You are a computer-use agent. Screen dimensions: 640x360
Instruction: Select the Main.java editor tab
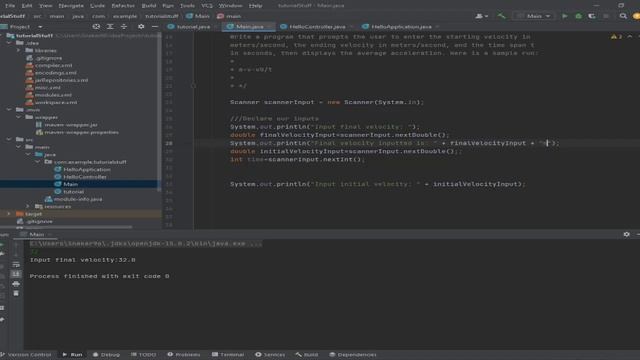click(x=249, y=27)
